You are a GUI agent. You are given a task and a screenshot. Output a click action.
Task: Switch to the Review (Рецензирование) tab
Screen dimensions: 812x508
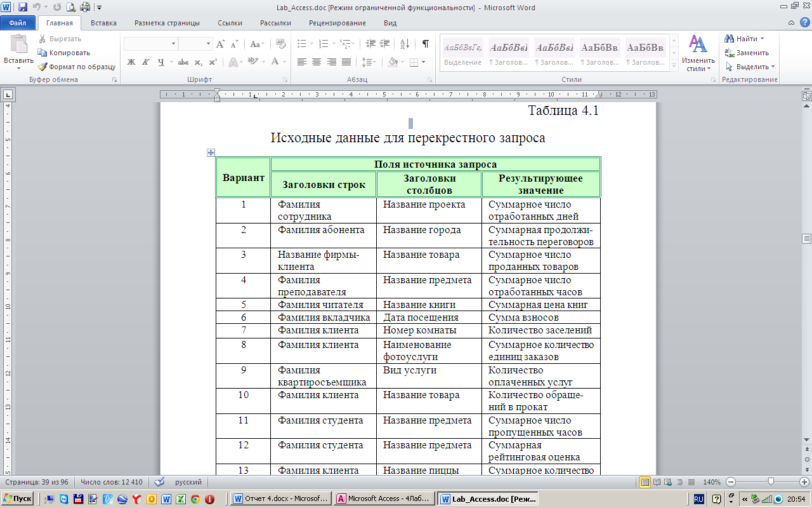(x=337, y=23)
